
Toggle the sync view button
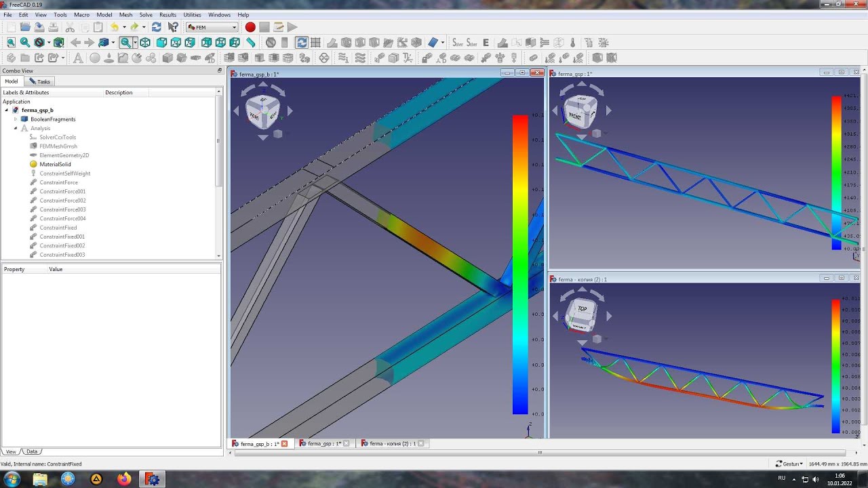301,42
